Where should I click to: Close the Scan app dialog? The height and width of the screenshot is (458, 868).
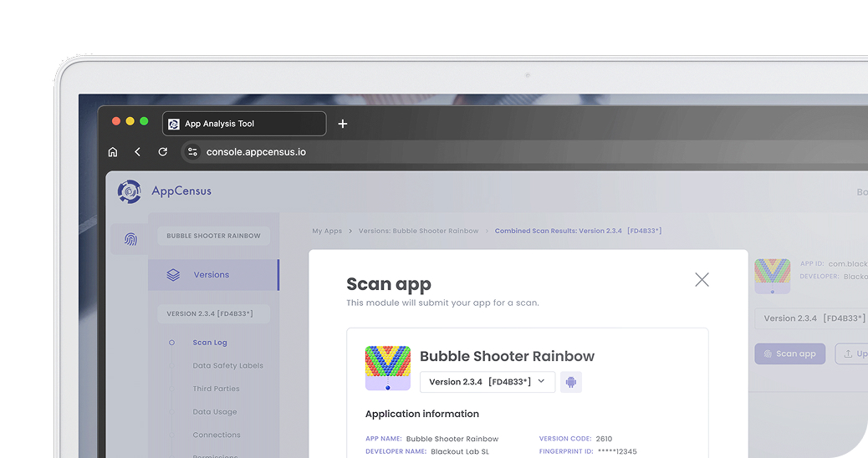(x=702, y=280)
